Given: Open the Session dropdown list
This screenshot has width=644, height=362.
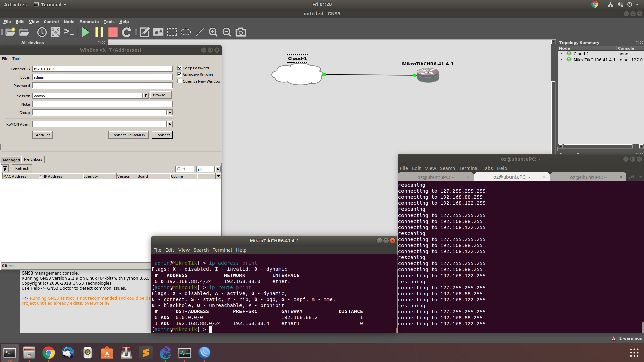Looking at the screenshot, I should [x=145, y=96].
